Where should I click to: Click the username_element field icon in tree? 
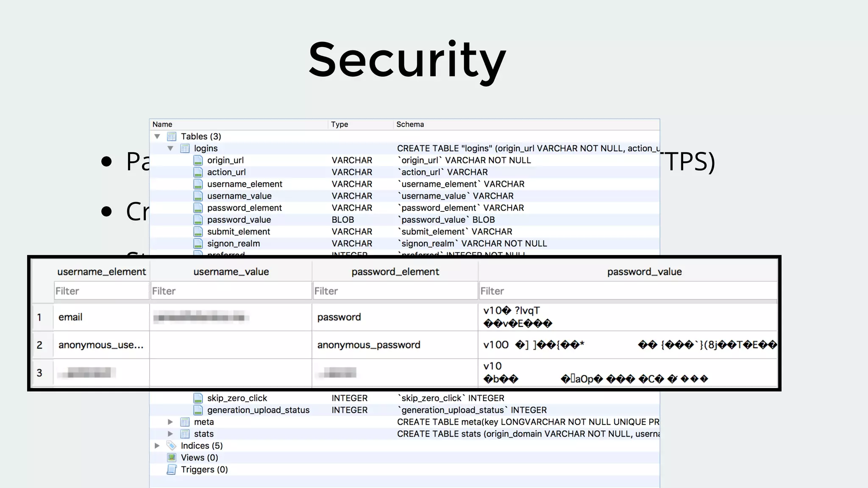[x=198, y=184]
